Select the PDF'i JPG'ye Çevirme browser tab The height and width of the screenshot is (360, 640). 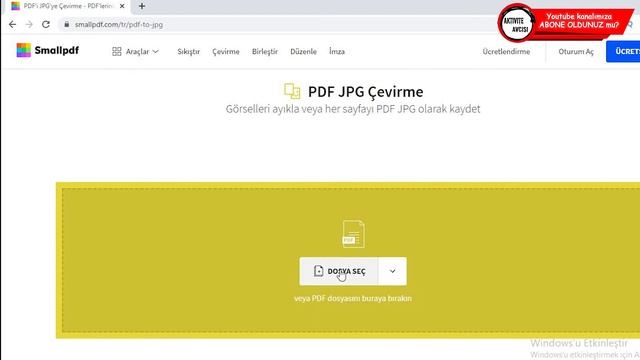coord(67,6)
